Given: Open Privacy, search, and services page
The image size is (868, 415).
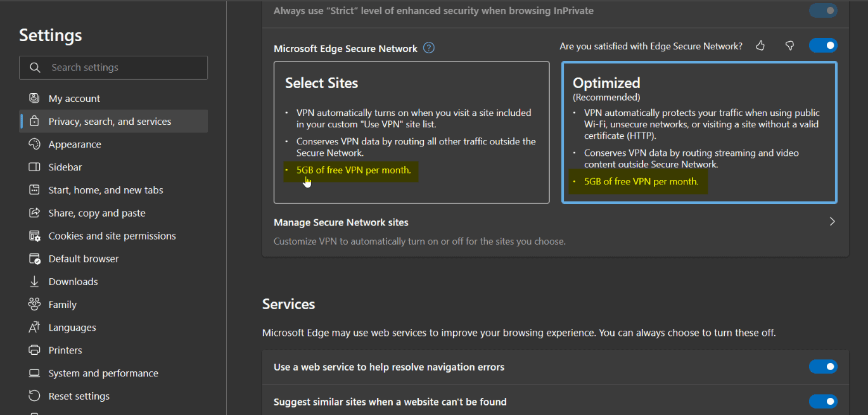Looking at the screenshot, I should point(113,121).
